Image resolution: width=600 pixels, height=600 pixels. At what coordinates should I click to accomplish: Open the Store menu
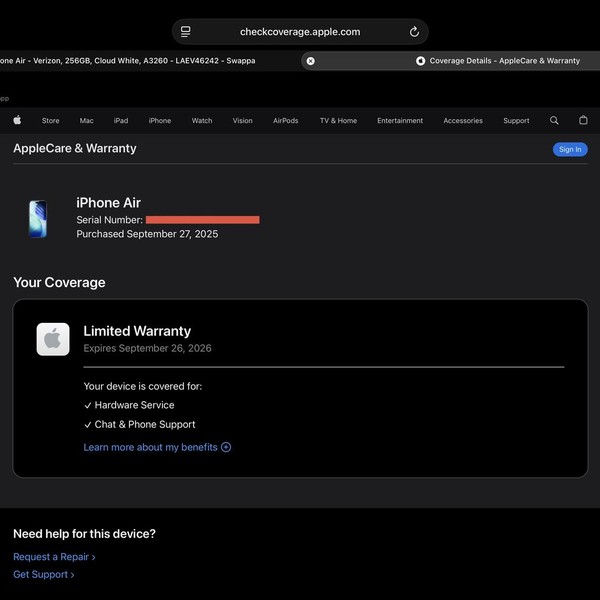tap(51, 121)
